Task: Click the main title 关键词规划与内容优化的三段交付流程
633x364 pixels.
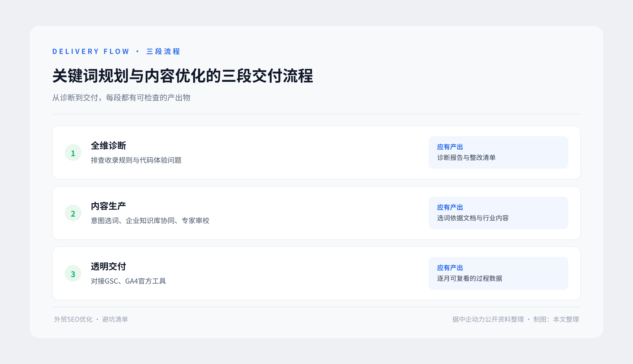Action: point(183,76)
